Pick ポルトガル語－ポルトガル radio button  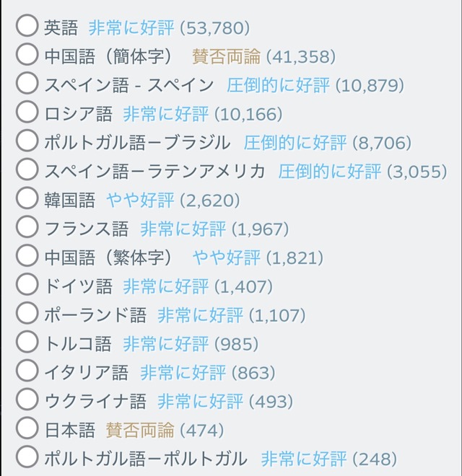click(27, 458)
